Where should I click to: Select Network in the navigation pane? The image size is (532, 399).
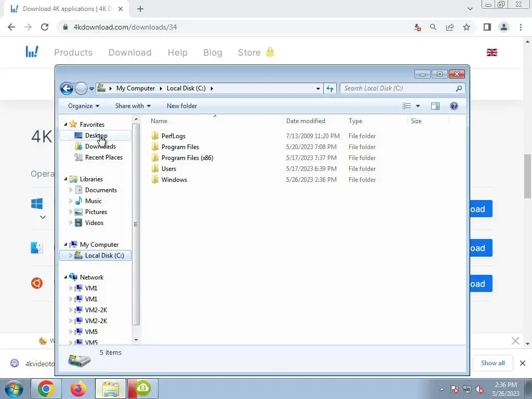(91, 277)
